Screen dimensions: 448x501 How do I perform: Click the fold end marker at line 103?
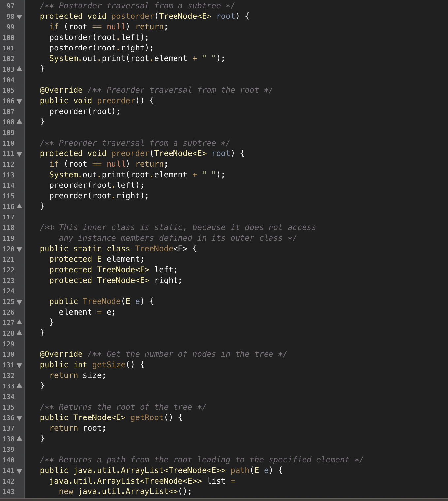click(19, 69)
